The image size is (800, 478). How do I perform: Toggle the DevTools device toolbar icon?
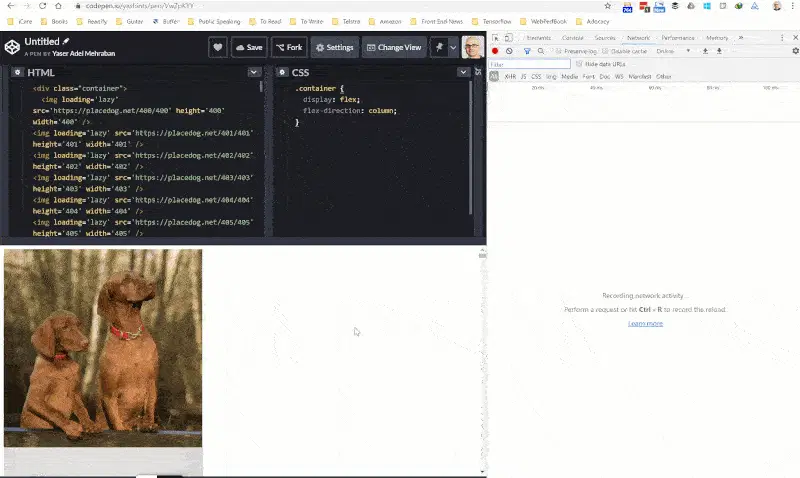tap(509, 38)
